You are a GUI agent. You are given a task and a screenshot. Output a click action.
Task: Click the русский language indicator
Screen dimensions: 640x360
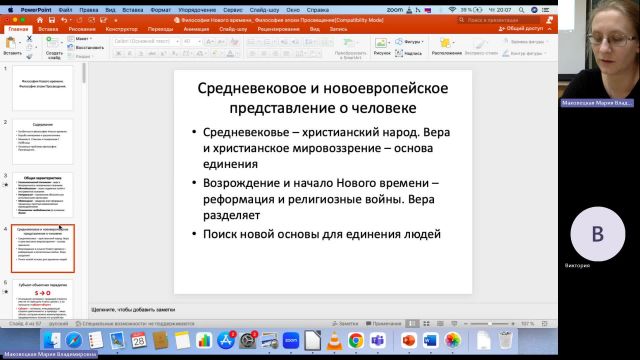coord(58,324)
